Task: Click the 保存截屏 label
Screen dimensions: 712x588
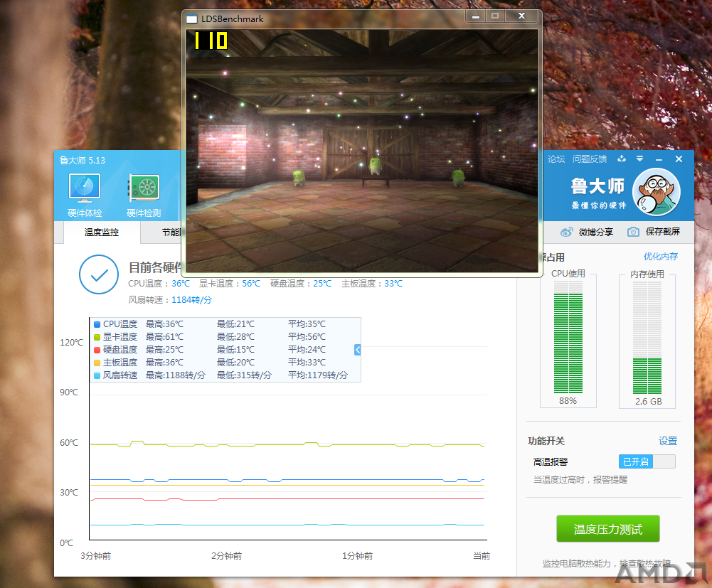Action: pyautogui.click(x=663, y=232)
